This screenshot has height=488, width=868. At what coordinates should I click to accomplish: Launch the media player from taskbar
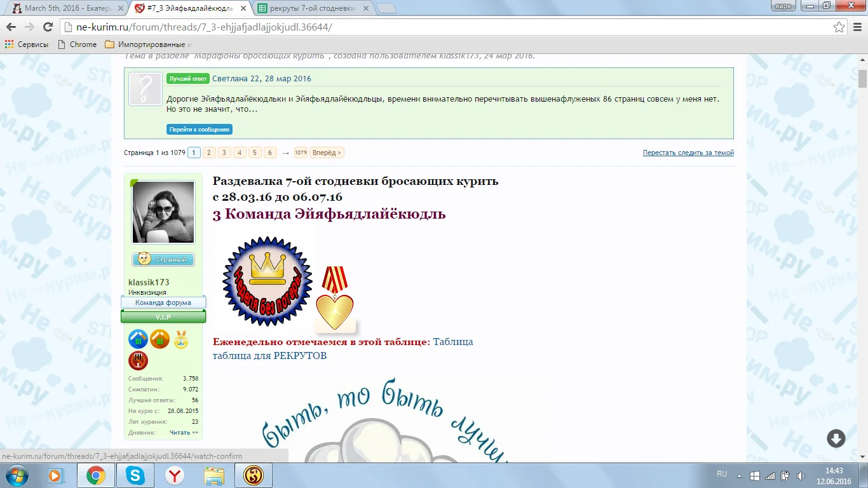click(x=56, y=475)
